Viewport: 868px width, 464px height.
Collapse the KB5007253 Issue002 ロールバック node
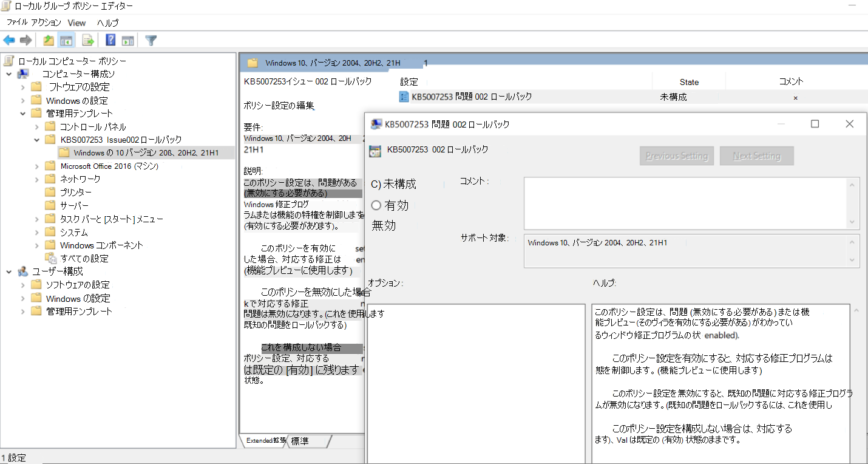pos(36,140)
